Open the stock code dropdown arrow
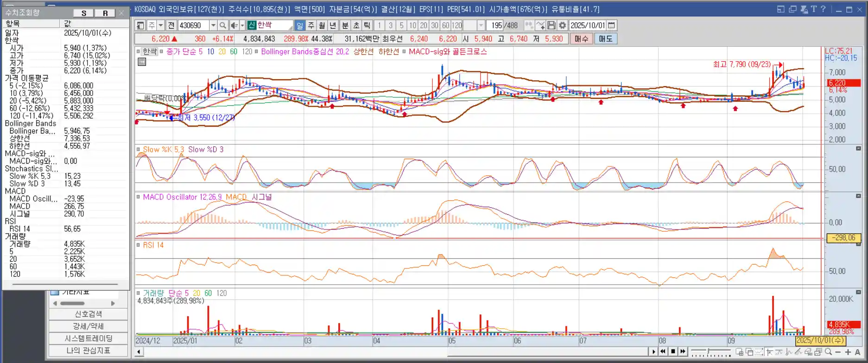This screenshot has height=363, width=868. [x=213, y=25]
